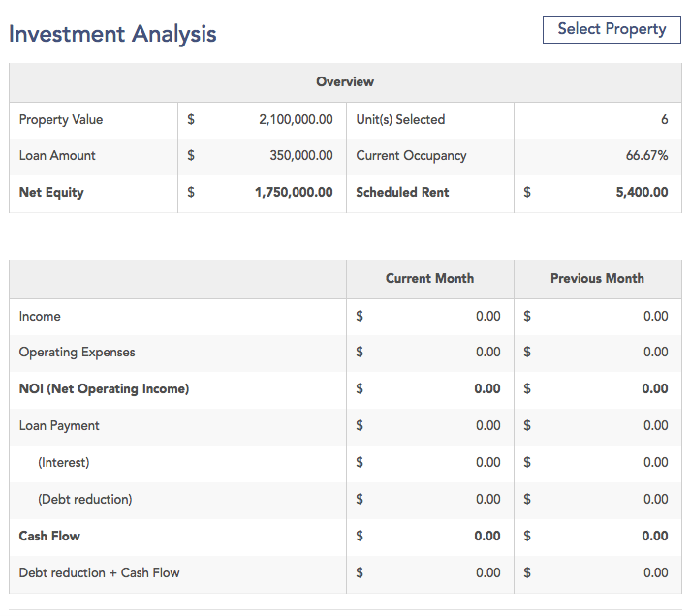The width and height of the screenshot is (690, 616).
Task: Select the 350,000.00 loan amount figure
Action: click(x=300, y=156)
